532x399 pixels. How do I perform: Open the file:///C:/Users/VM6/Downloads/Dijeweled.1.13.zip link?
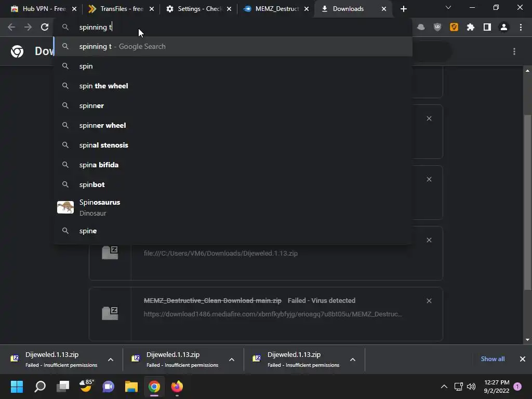click(x=220, y=253)
